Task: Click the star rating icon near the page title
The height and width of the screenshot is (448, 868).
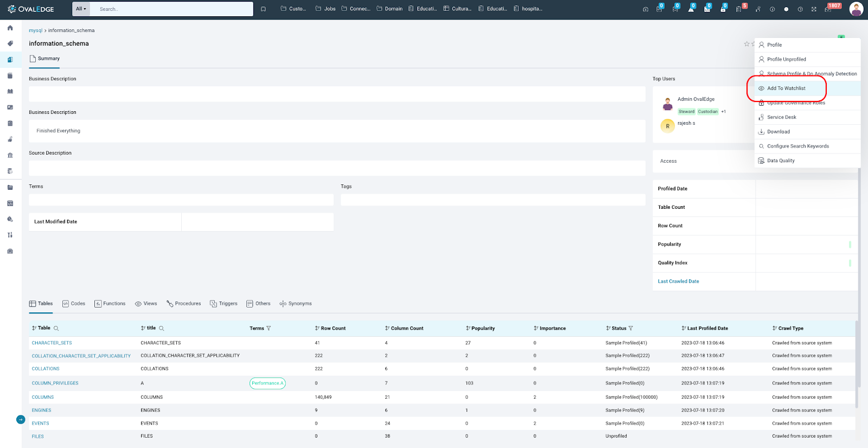Action: coord(746,44)
